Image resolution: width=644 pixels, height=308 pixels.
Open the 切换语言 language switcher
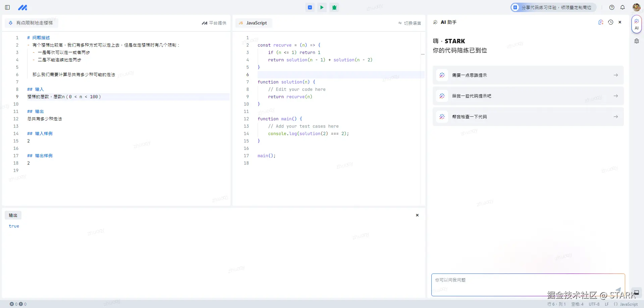click(410, 23)
